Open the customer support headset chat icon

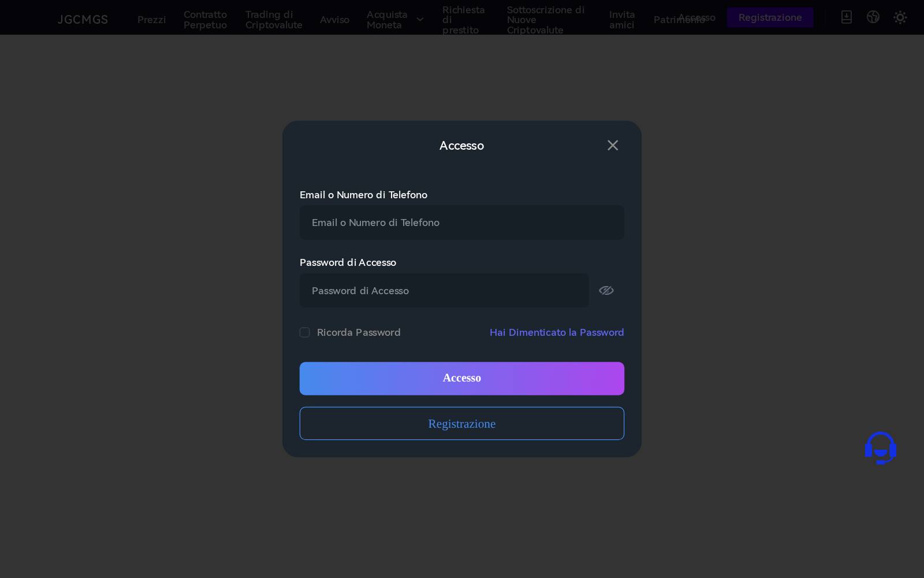tap(880, 448)
